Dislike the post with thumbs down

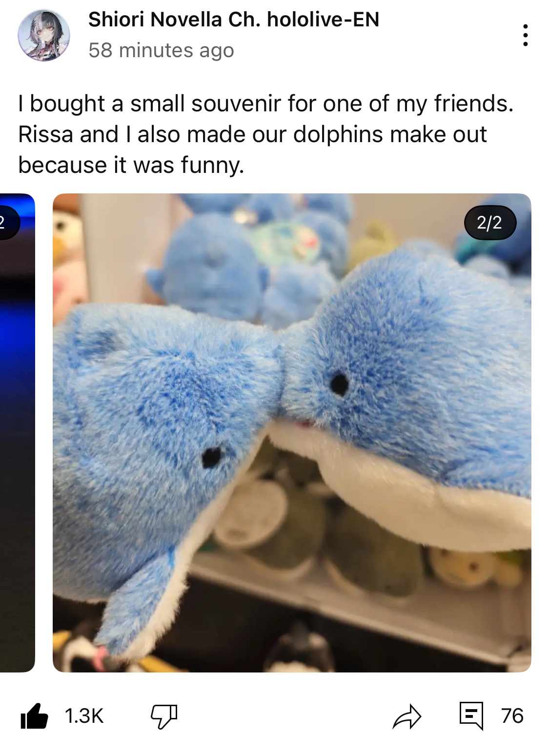(x=163, y=716)
